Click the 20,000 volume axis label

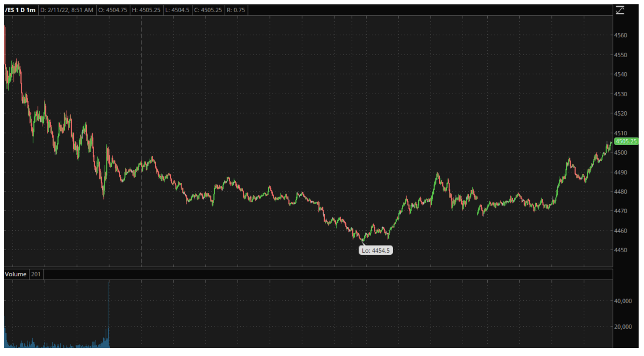[623, 327]
